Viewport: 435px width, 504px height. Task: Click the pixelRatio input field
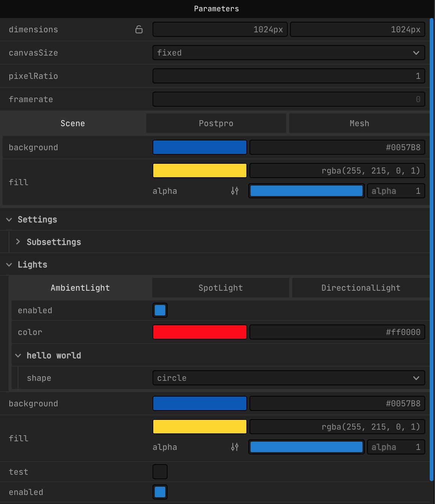[x=288, y=76]
